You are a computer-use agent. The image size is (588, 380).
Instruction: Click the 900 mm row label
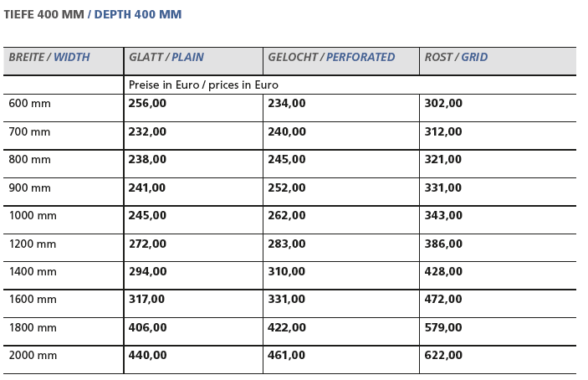29,188
